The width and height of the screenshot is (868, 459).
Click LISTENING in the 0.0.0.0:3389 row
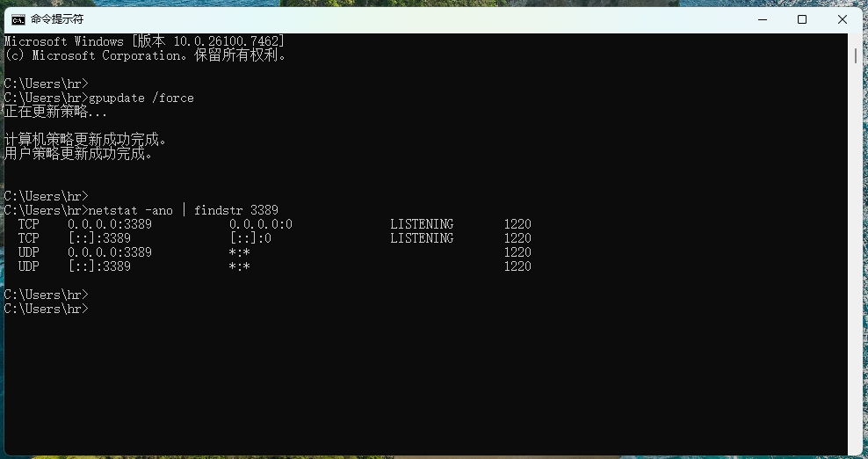(x=422, y=224)
